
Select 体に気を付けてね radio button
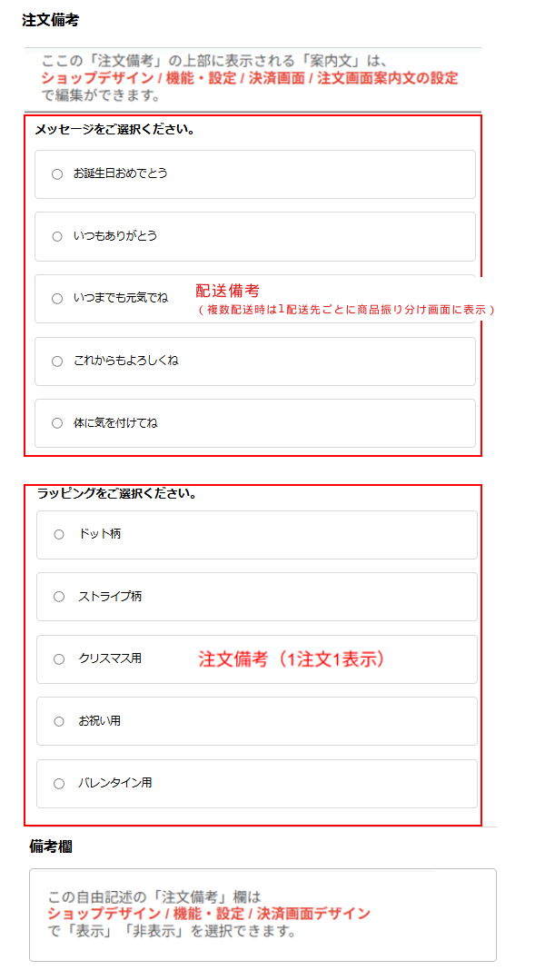(x=57, y=423)
